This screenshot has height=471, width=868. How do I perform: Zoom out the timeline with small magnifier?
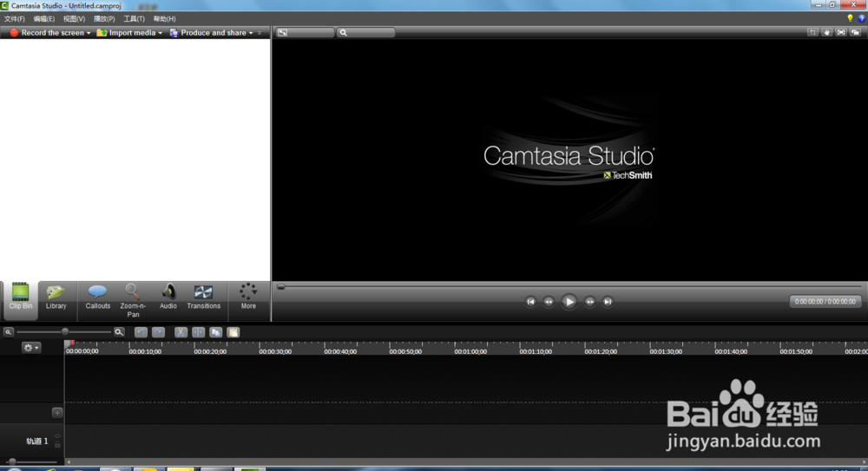click(9, 332)
